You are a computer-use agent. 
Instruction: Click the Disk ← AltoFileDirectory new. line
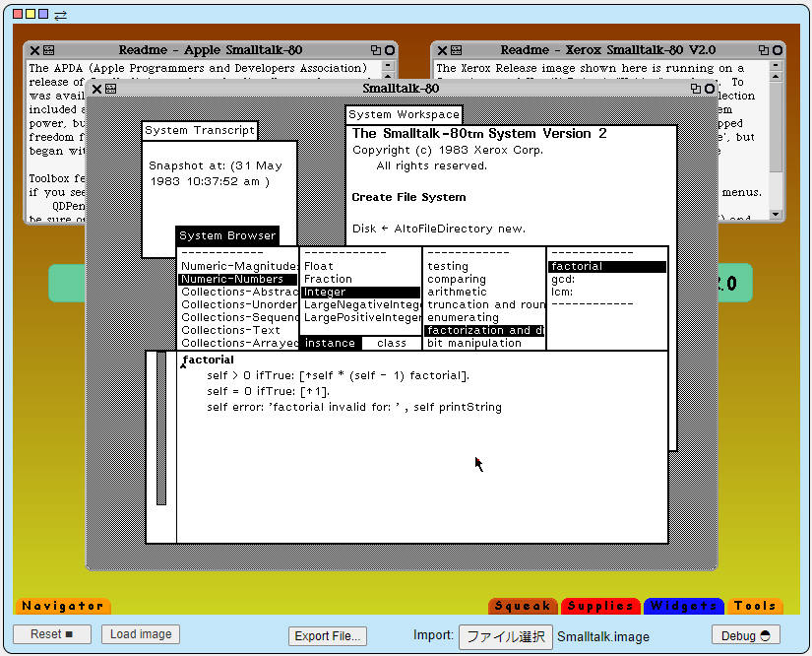[439, 230]
